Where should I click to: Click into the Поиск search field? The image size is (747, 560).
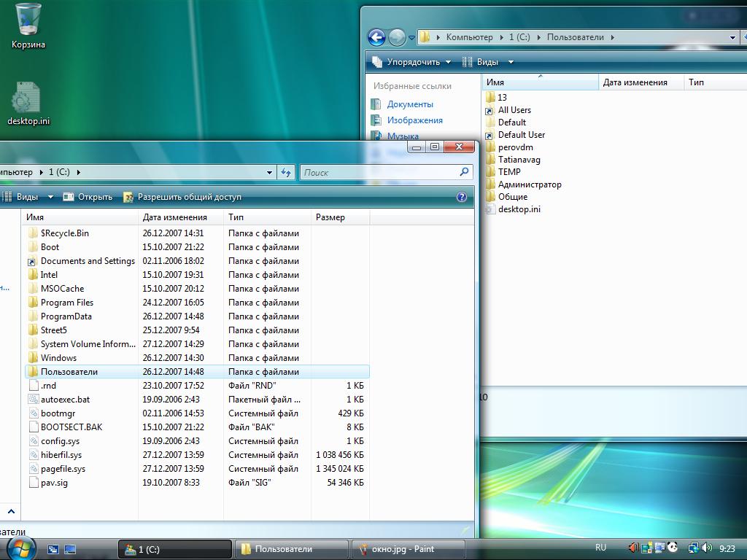(378, 173)
